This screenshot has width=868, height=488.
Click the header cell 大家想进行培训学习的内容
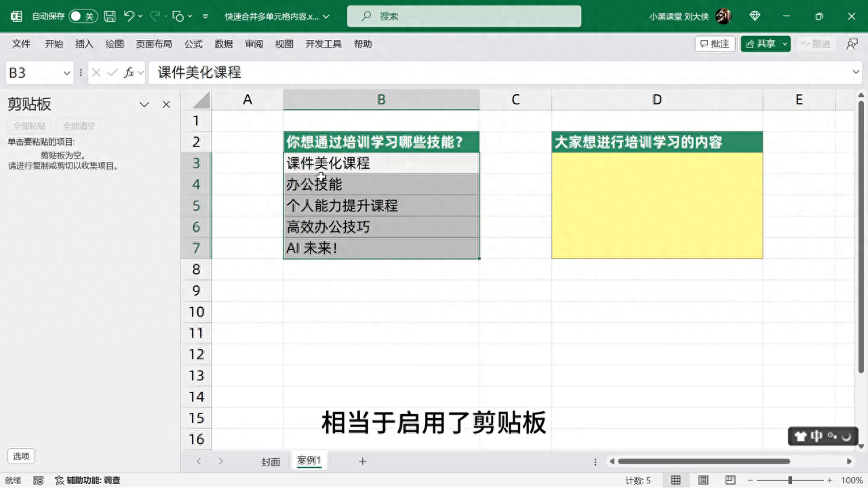tap(657, 142)
